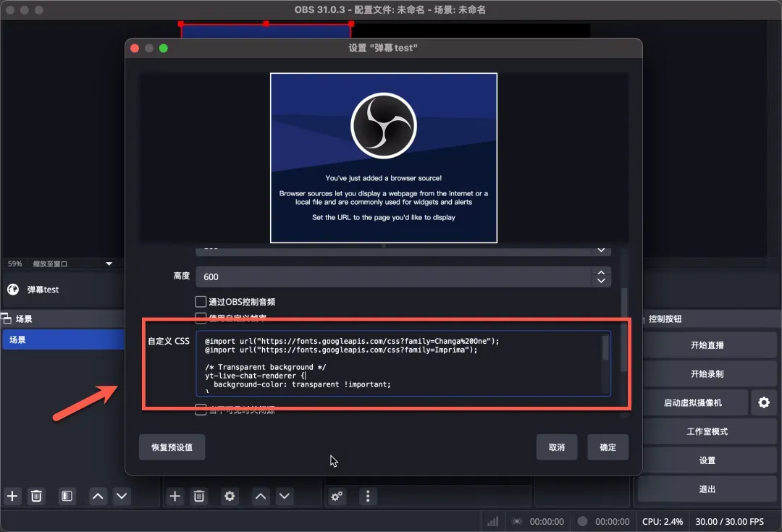Toggle the custom frame rate checkbox
782x532 pixels.
[201, 317]
